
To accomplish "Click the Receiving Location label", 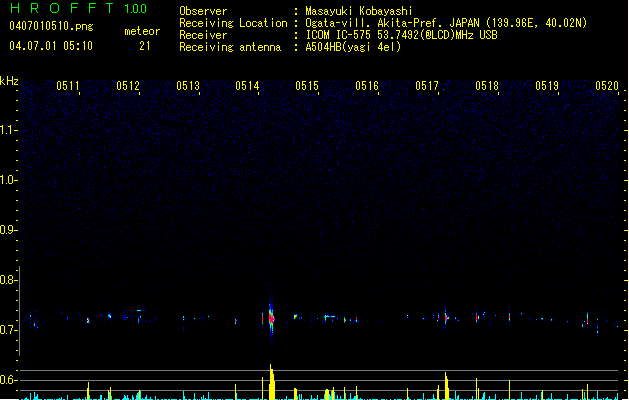I will 233,23.
